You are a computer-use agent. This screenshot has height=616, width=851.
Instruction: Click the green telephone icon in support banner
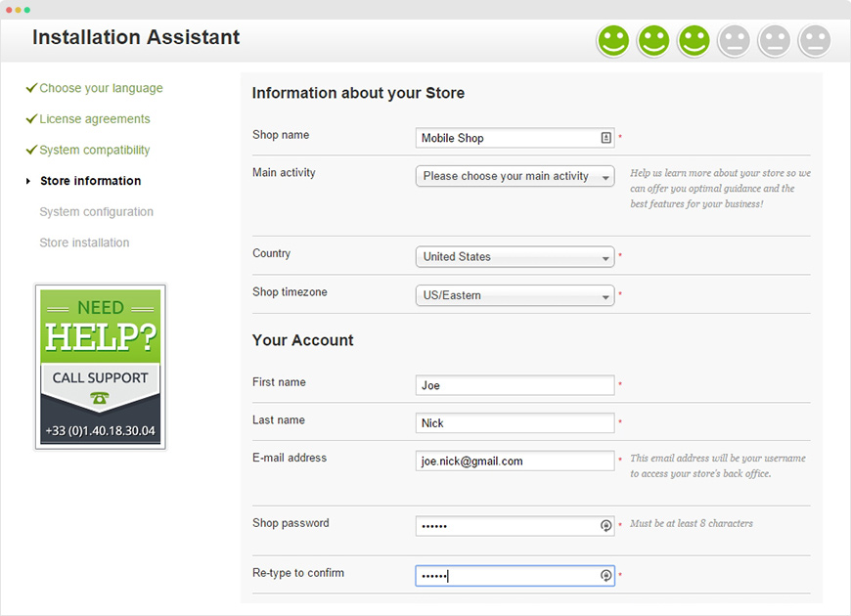pyautogui.click(x=100, y=398)
